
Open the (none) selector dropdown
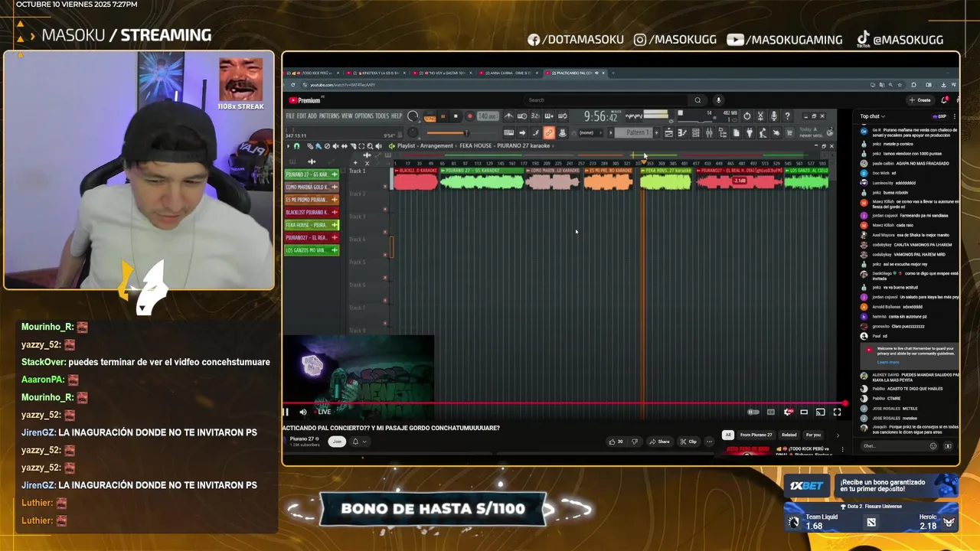click(590, 133)
